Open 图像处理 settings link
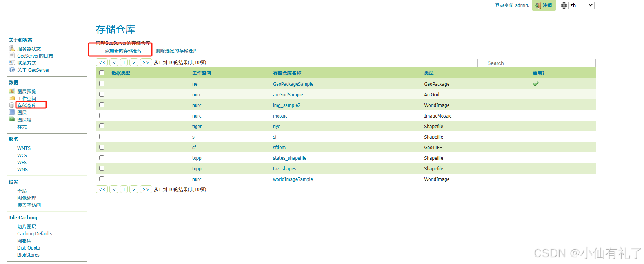Viewport: 644px width, 264px height. (27, 198)
